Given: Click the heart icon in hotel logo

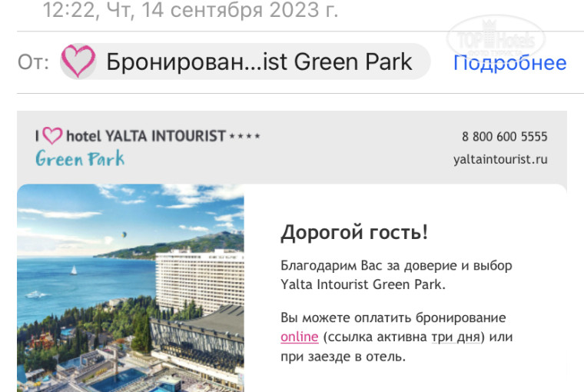Looking at the screenshot, I should [51, 136].
